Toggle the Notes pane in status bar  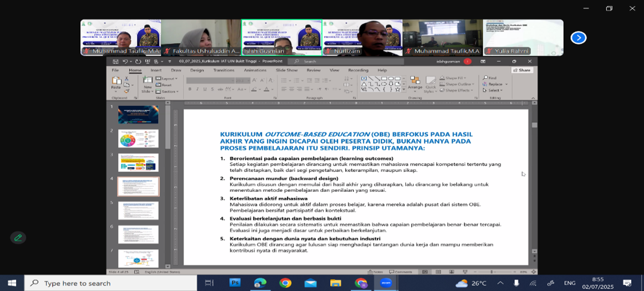(x=375, y=272)
